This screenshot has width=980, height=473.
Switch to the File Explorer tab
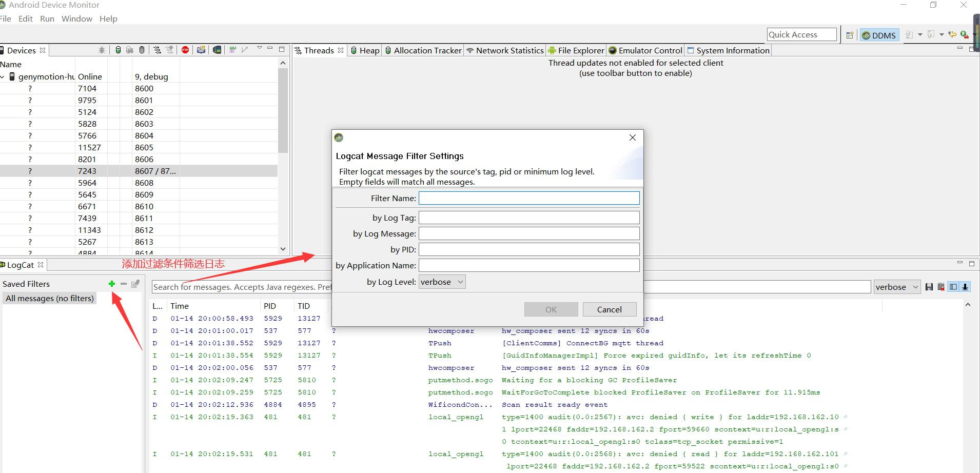[x=576, y=50]
